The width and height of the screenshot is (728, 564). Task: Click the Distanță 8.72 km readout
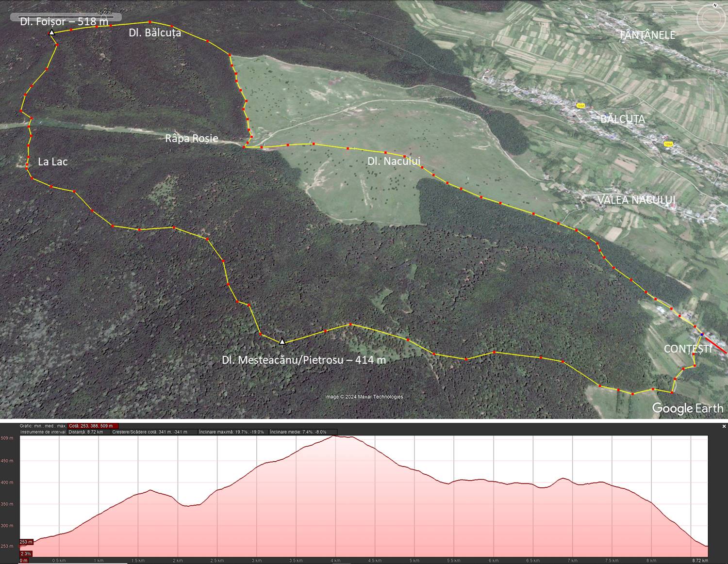88,432
